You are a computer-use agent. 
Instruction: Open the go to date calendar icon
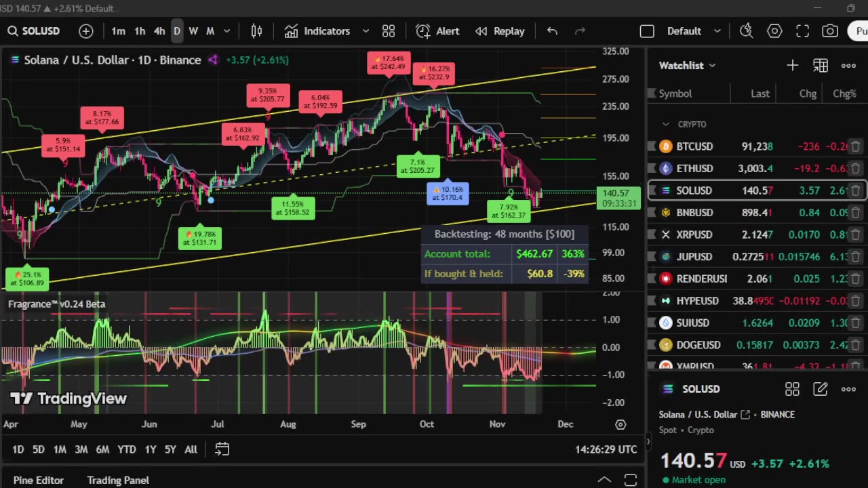coord(222,449)
